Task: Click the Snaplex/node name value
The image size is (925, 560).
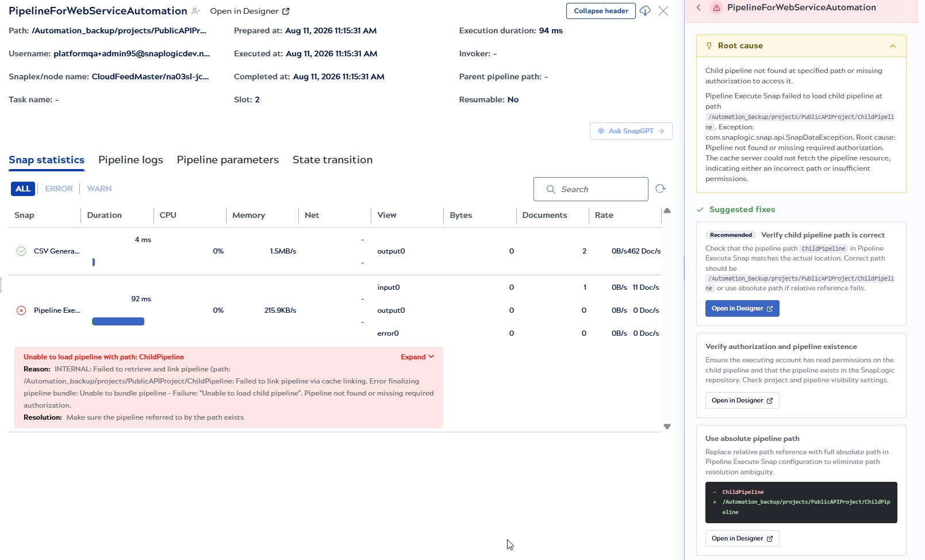Action: point(150,76)
